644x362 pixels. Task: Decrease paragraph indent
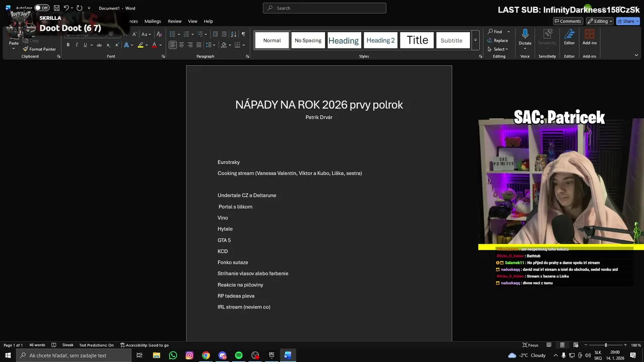pos(215,34)
